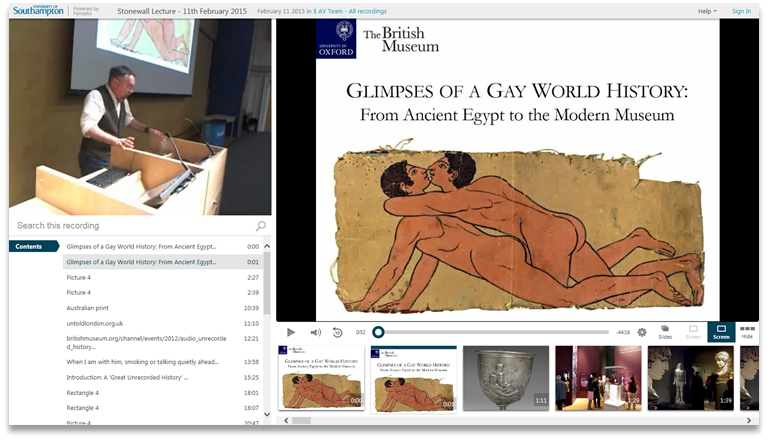Rewind 10 seconds icon

(x=337, y=332)
